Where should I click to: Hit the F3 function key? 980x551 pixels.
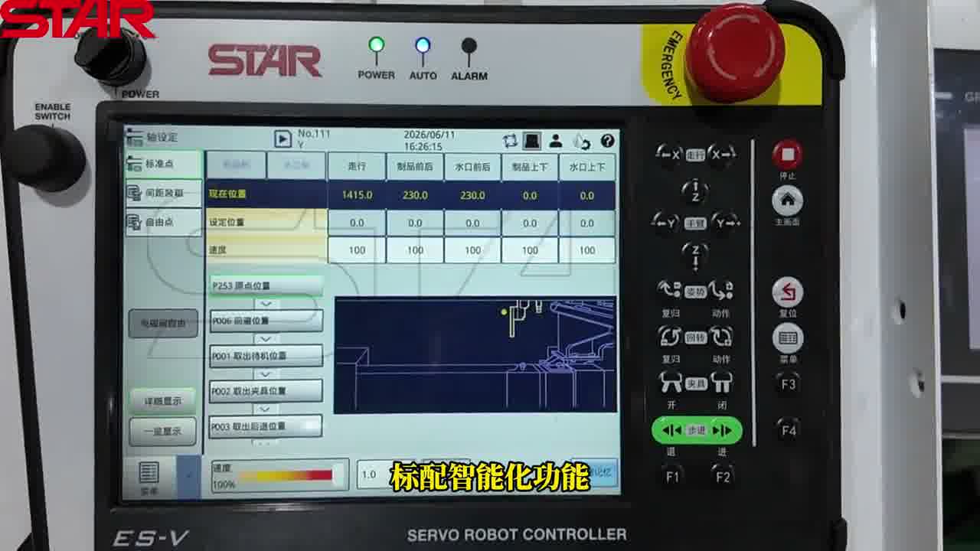[x=789, y=384]
